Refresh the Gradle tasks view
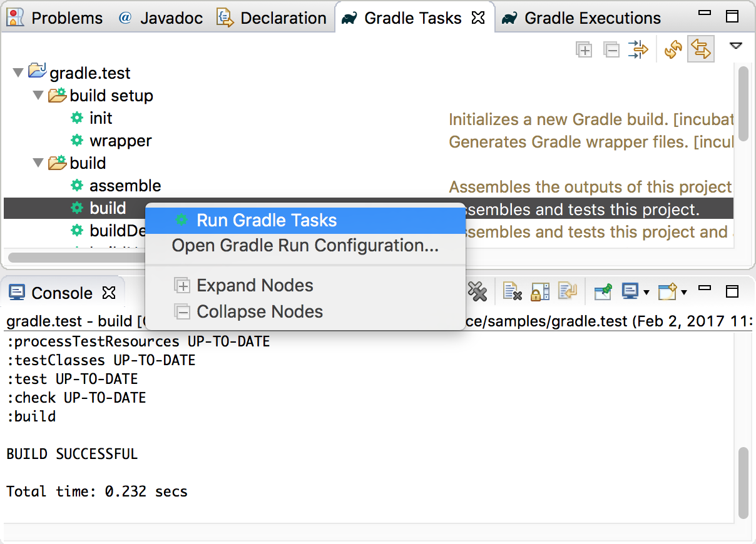 tap(673, 49)
